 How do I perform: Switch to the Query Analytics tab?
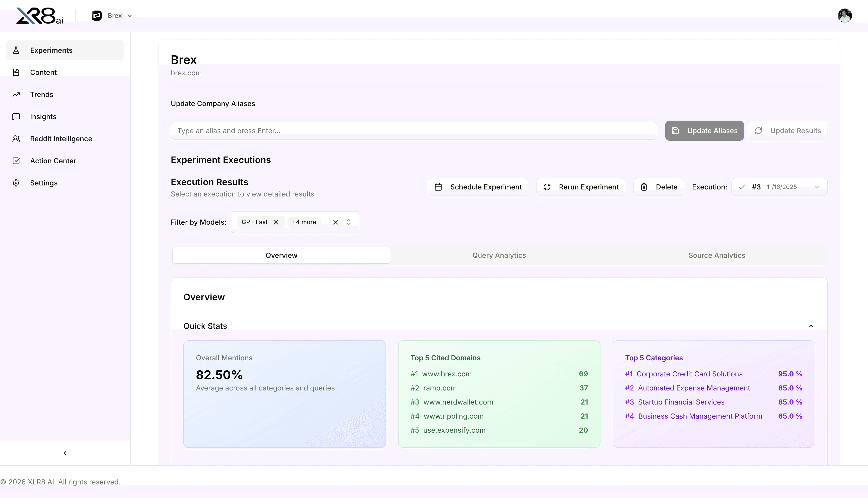point(499,256)
